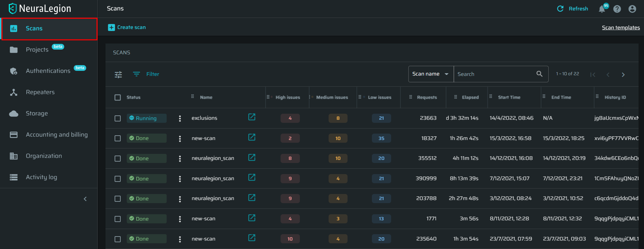644x249 pixels.
Task: Click the Medium issues column header
Action: click(x=332, y=98)
